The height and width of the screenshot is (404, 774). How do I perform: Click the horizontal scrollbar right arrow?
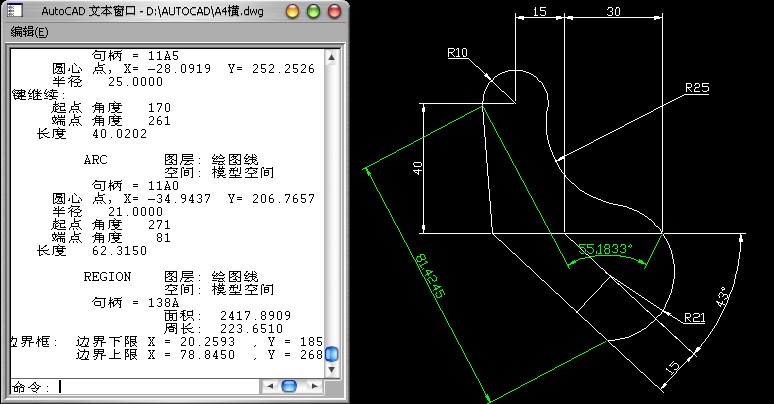314,386
